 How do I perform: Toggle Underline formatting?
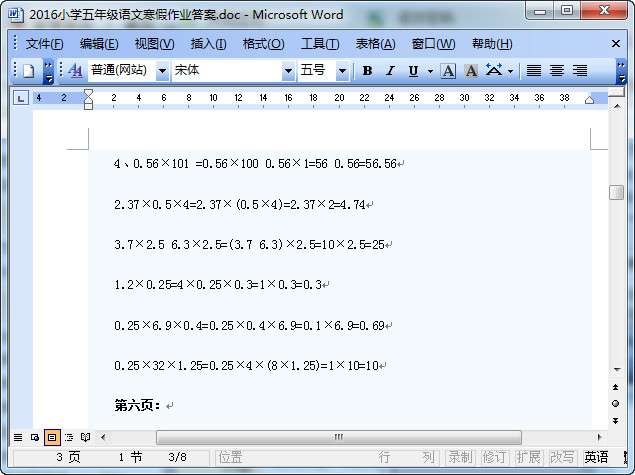pos(413,71)
